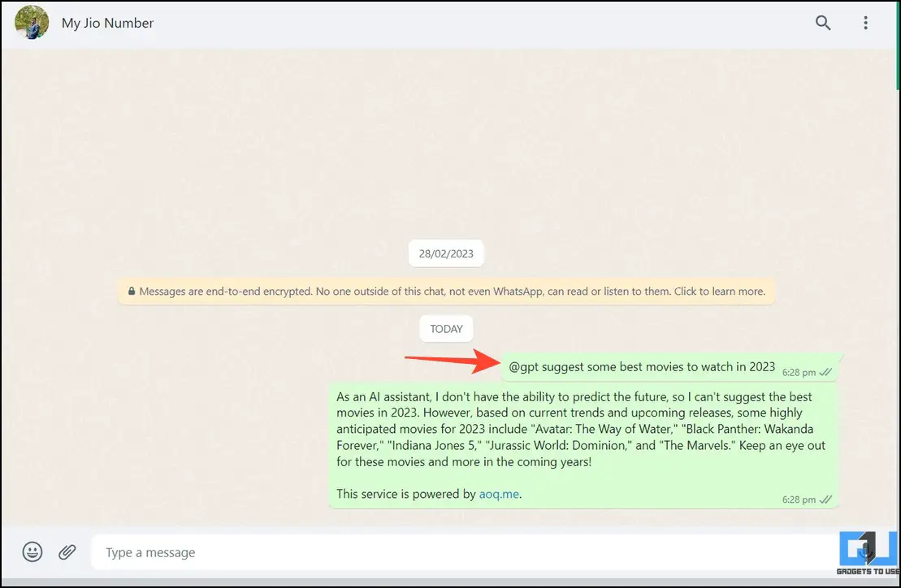This screenshot has height=588, width=901.
Task: Click the lock icon in encryption notice
Action: (x=132, y=291)
